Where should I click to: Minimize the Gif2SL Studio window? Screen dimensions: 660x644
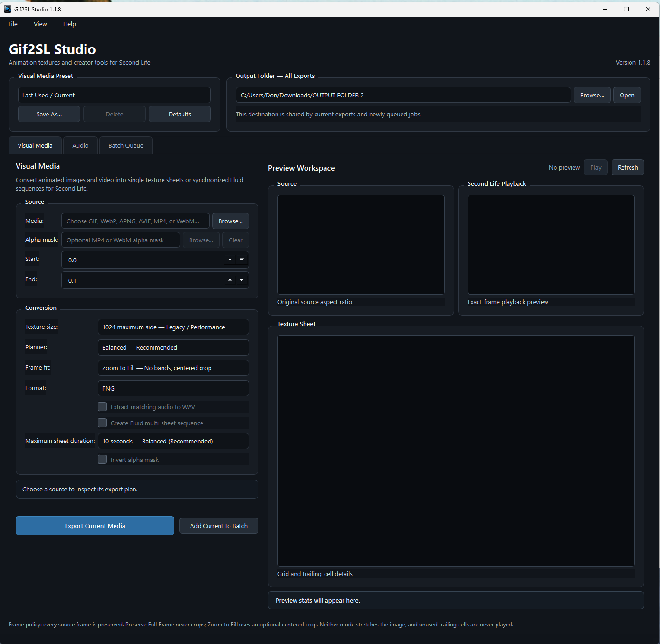(x=605, y=9)
